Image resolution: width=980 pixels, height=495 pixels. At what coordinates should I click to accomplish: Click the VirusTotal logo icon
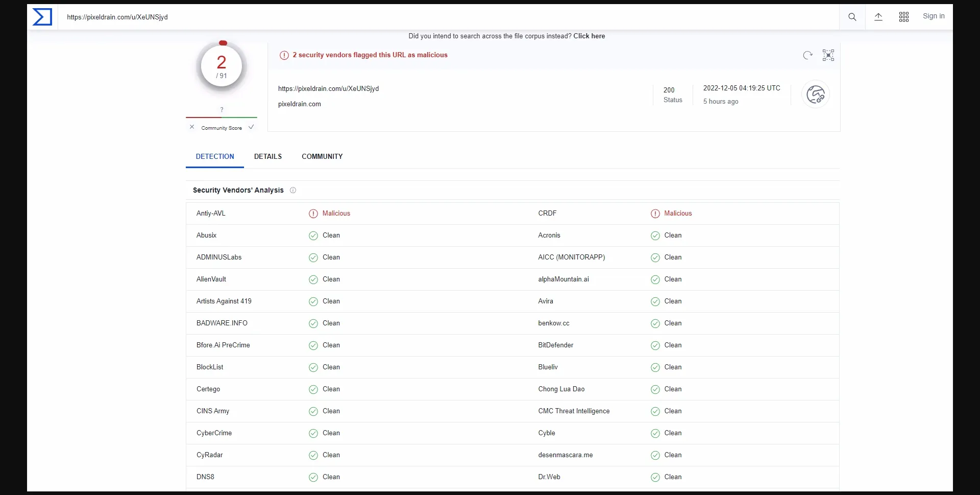(x=42, y=17)
